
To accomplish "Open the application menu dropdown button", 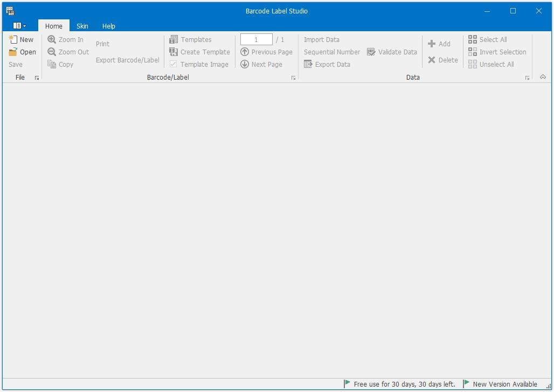I will (19, 26).
